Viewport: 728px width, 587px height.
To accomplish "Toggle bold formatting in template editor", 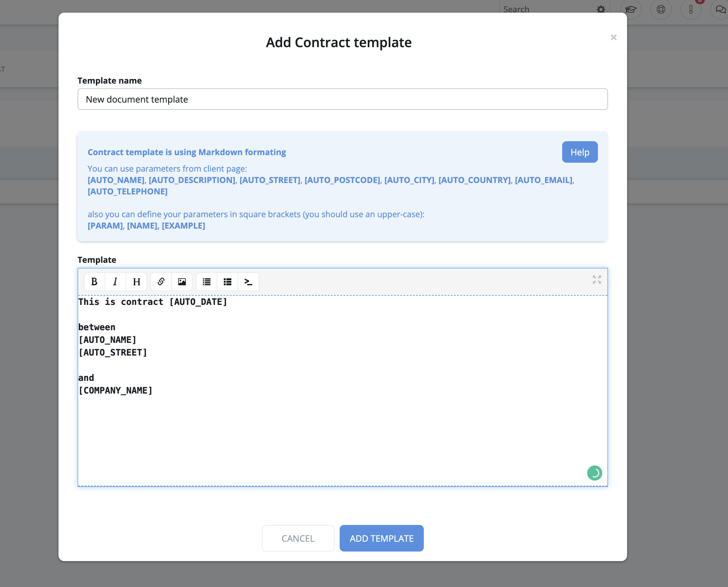I will click(x=94, y=282).
